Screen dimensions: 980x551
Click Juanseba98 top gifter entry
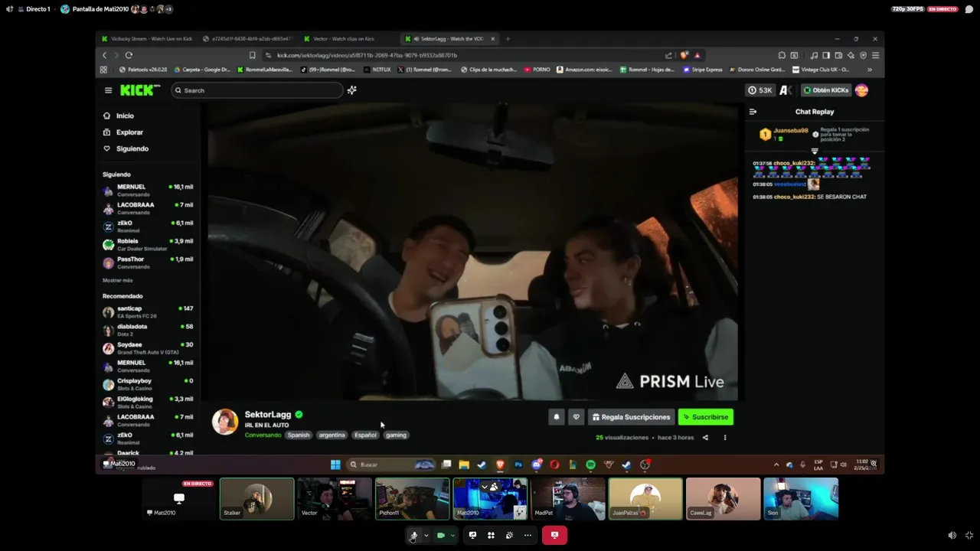tap(783, 134)
